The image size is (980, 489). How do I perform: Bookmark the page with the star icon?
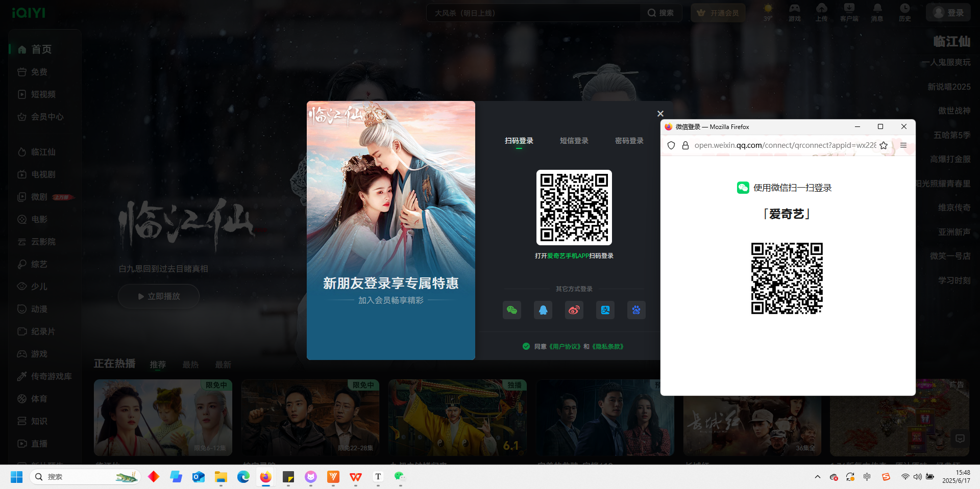click(884, 145)
